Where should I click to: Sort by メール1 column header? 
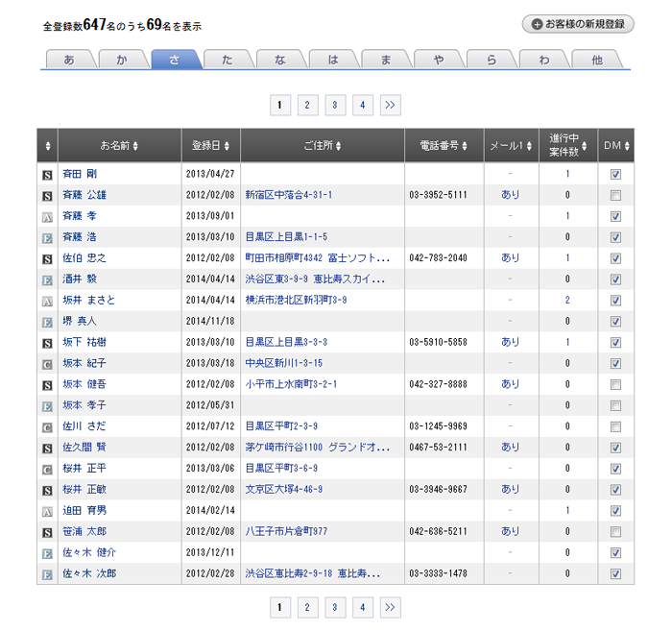pyautogui.click(x=511, y=146)
